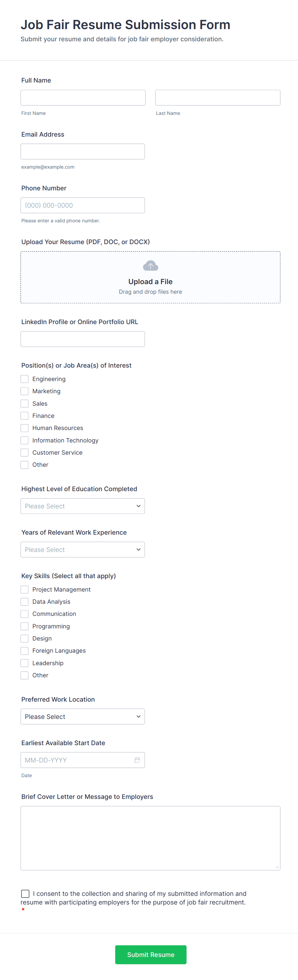Focus the LinkedIn Profile URL field

83,339
